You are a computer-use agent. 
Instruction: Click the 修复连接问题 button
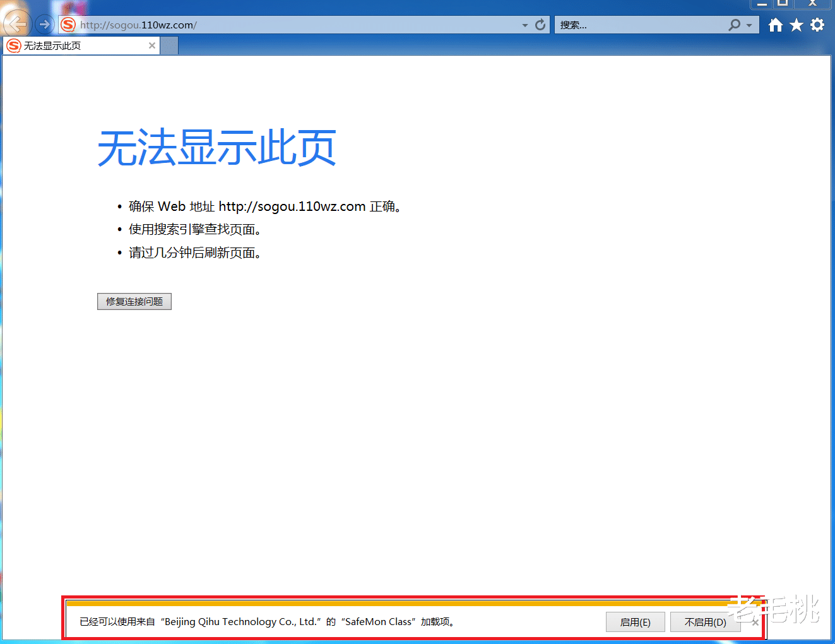coord(134,302)
